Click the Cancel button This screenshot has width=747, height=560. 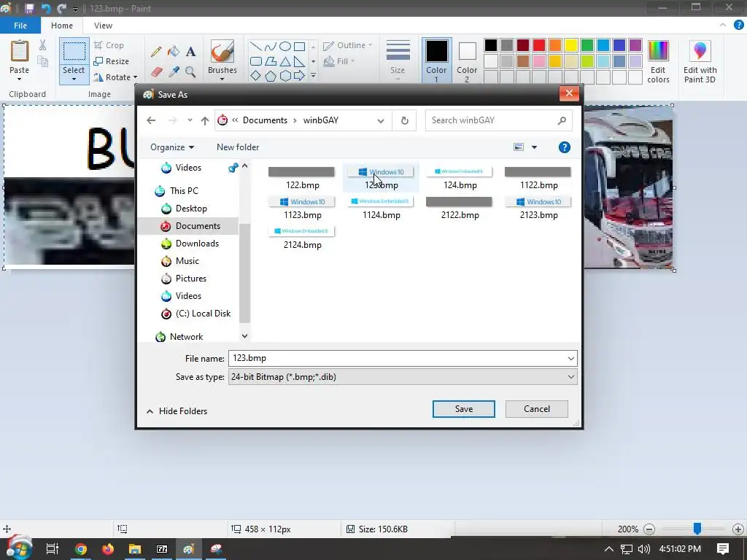click(536, 409)
